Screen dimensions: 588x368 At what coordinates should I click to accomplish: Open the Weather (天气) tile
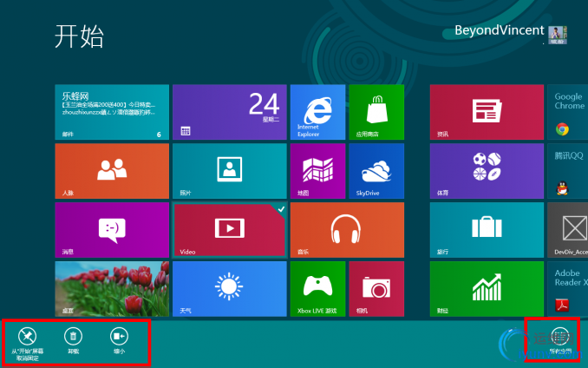click(230, 289)
